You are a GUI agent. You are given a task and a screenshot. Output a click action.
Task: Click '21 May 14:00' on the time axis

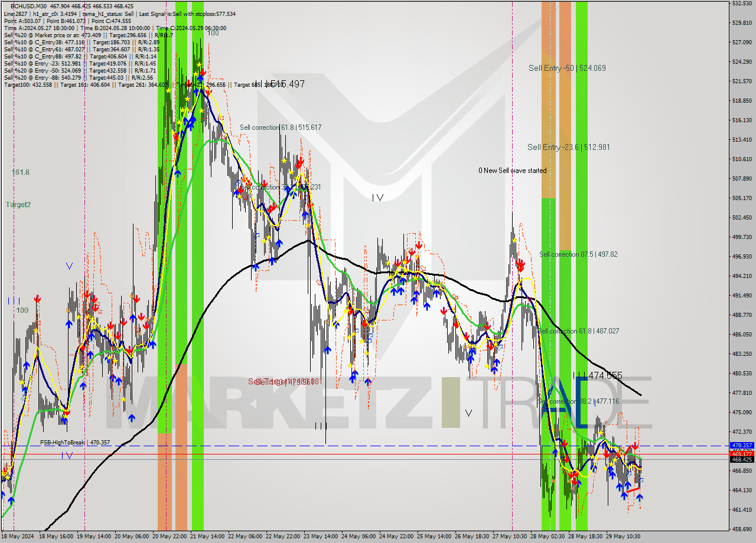207,537
